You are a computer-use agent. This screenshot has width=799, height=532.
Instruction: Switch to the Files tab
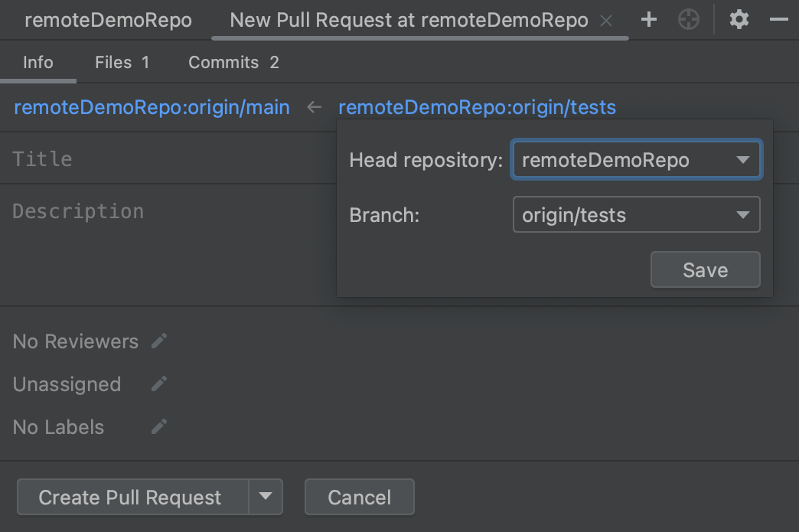(x=122, y=63)
